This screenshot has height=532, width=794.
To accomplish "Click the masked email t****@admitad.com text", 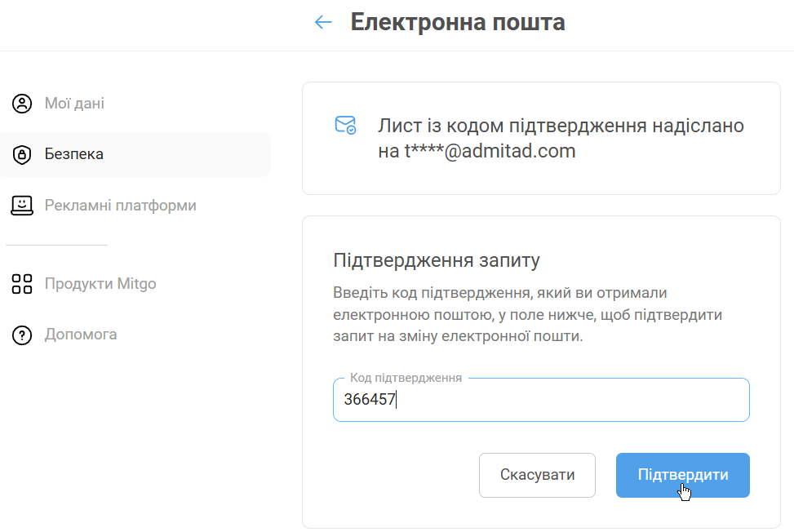I will tap(477, 151).
